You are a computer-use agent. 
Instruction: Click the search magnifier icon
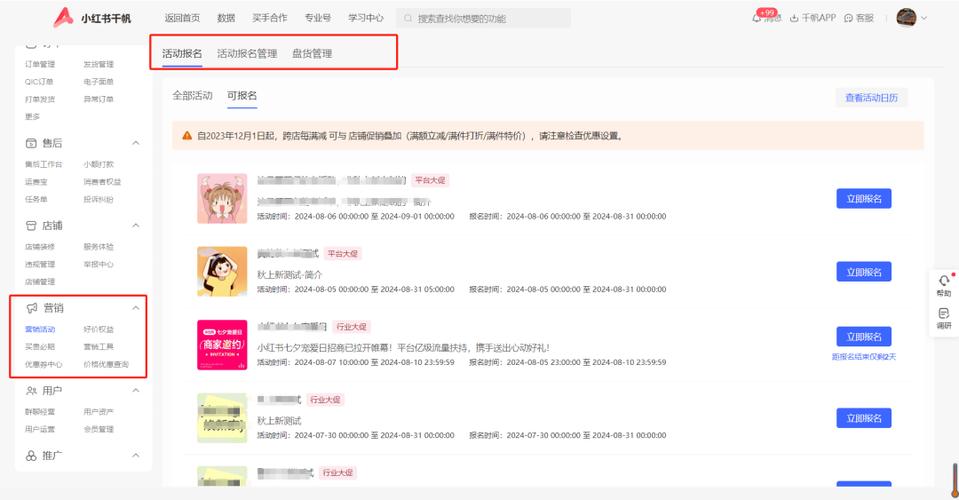(407, 18)
